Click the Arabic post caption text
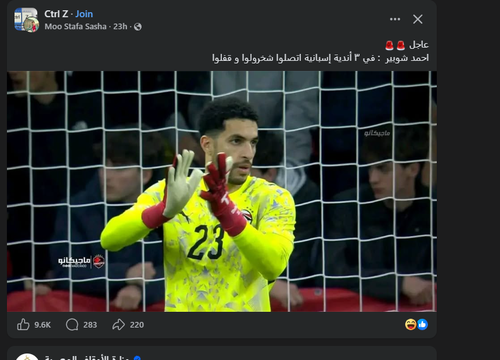The image size is (500, 360). tap(320, 51)
